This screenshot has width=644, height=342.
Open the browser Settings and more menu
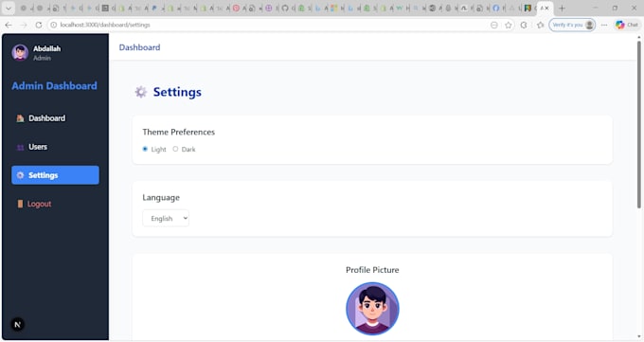click(604, 25)
